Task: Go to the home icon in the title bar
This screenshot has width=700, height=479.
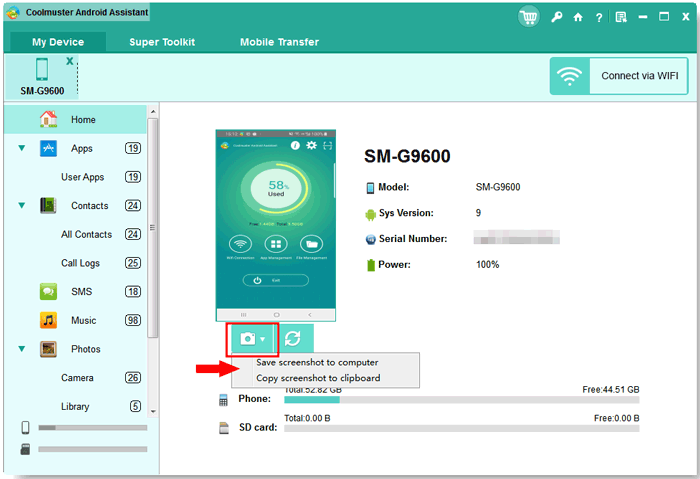Action: click(578, 17)
